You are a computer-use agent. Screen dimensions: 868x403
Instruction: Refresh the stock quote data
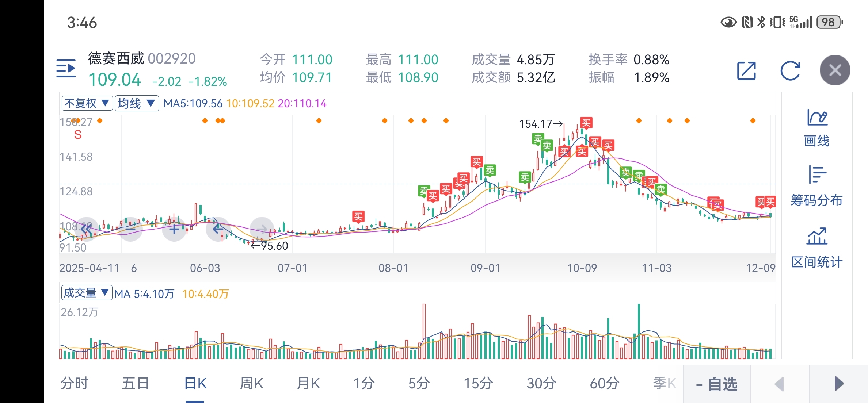coord(790,70)
